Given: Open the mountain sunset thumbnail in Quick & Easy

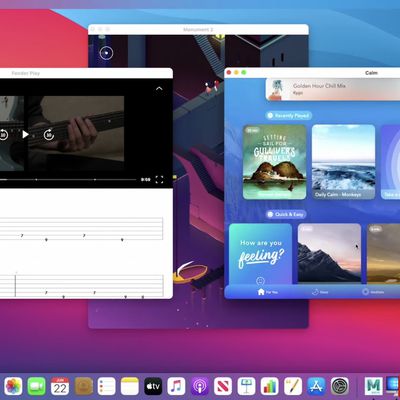Looking at the screenshot, I should 329,254.
